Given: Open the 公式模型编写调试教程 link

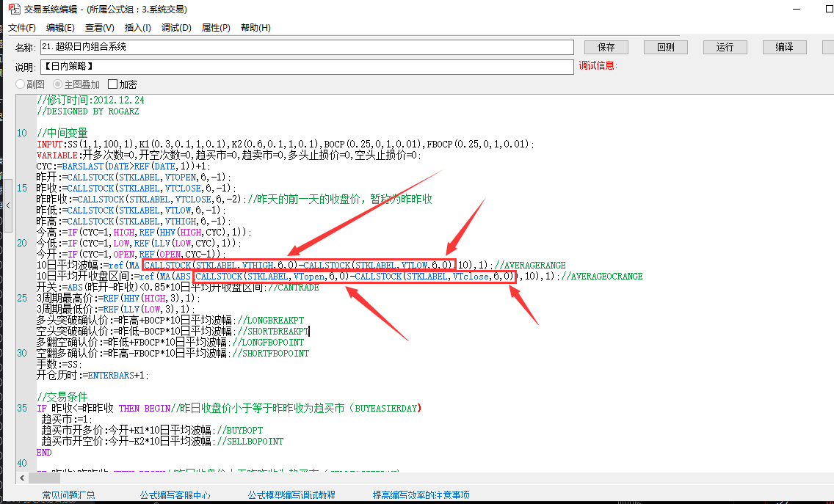Looking at the screenshot, I should pos(291,495).
